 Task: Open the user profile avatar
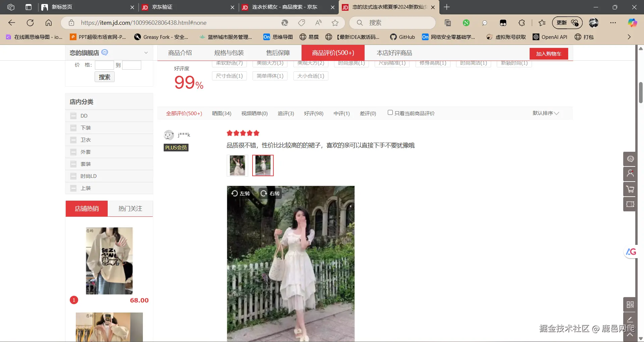pos(594,23)
